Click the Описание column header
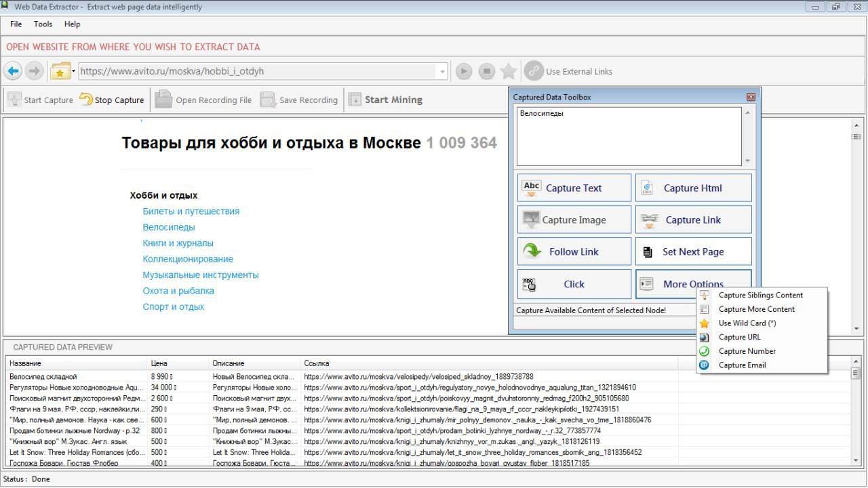This screenshot has width=868, height=488. (254, 363)
